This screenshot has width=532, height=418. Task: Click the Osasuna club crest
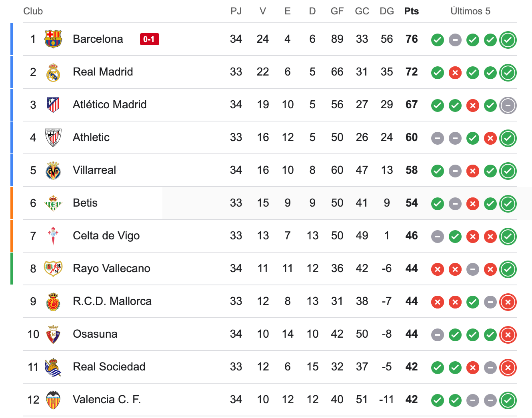tap(53, 334)
